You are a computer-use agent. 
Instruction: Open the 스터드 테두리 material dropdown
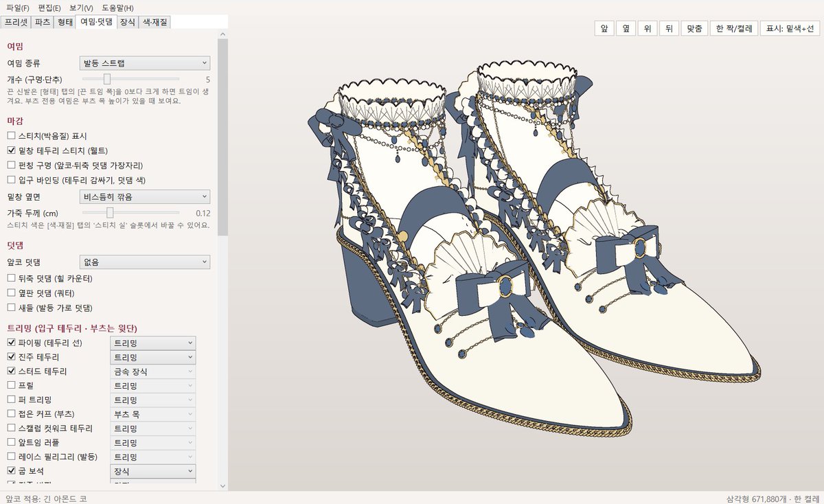[x=153, y=371]
